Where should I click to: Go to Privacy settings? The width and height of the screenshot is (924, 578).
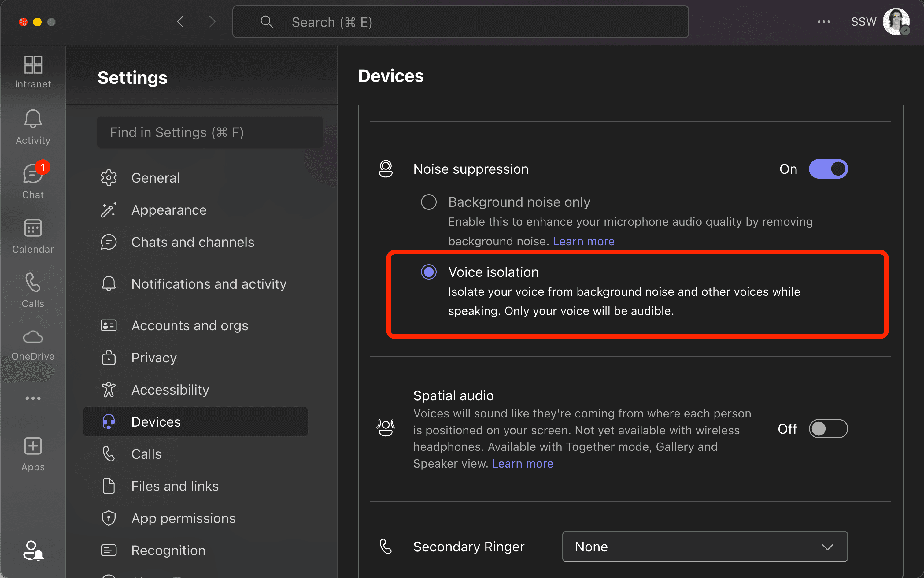tap(154, 358)
